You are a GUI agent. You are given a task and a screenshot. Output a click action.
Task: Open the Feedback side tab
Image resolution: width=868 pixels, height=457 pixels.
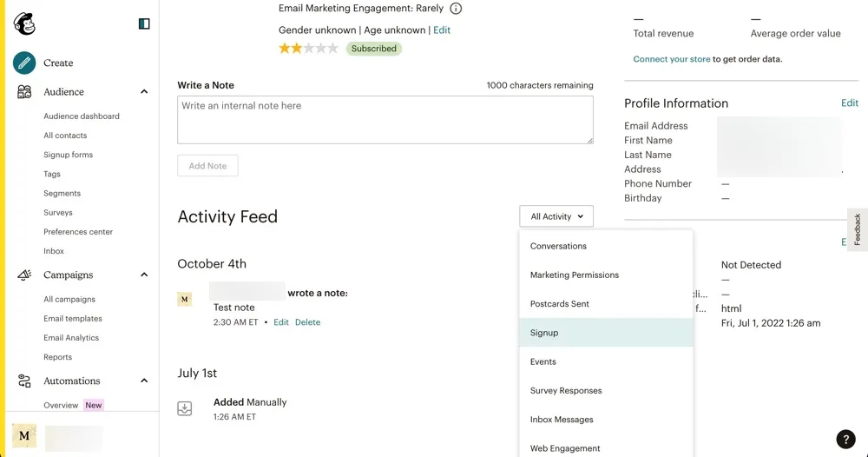(x=857, y=229)
